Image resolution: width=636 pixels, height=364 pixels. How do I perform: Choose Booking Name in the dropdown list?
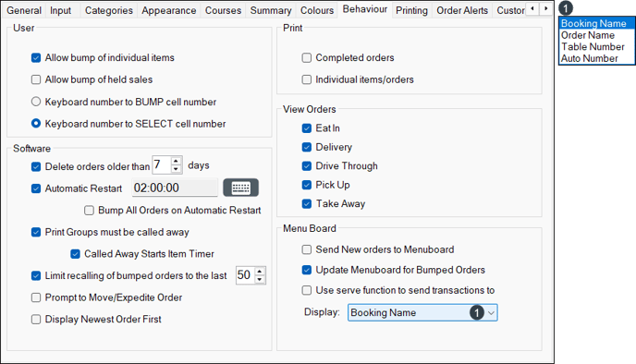[596, 23]
